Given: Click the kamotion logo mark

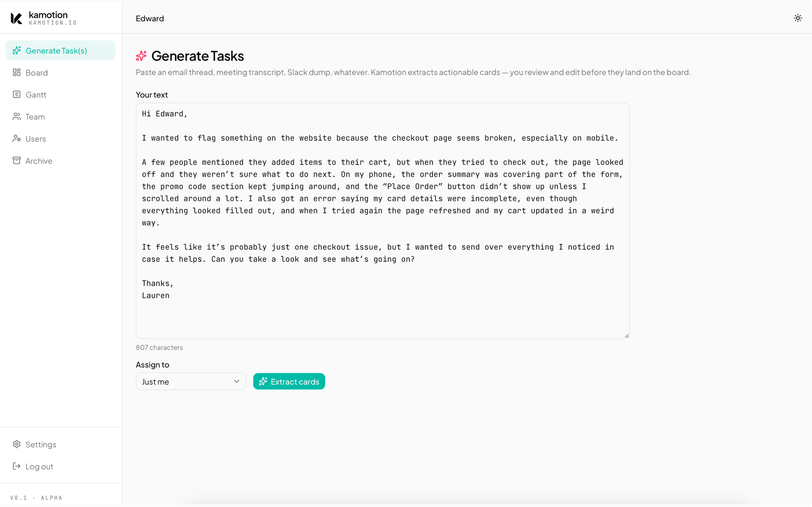Looking at the screenshot, I should (16, 18).
